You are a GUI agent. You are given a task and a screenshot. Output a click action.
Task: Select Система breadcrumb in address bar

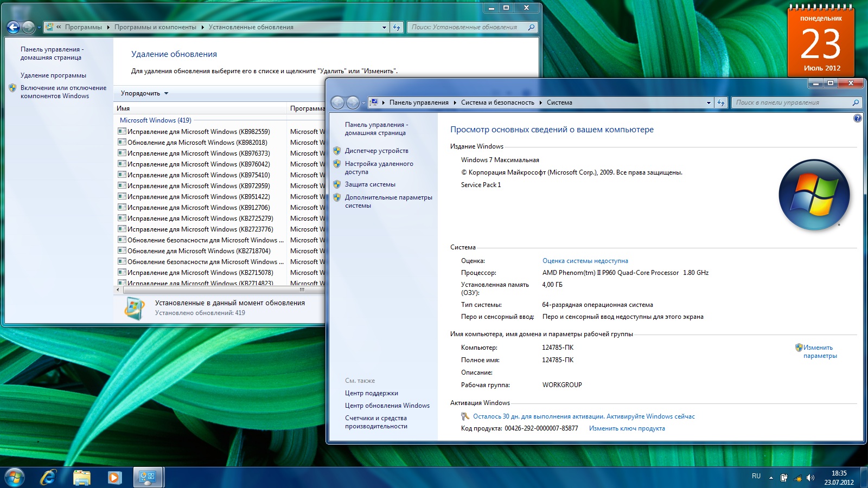[x=559, y=102]
